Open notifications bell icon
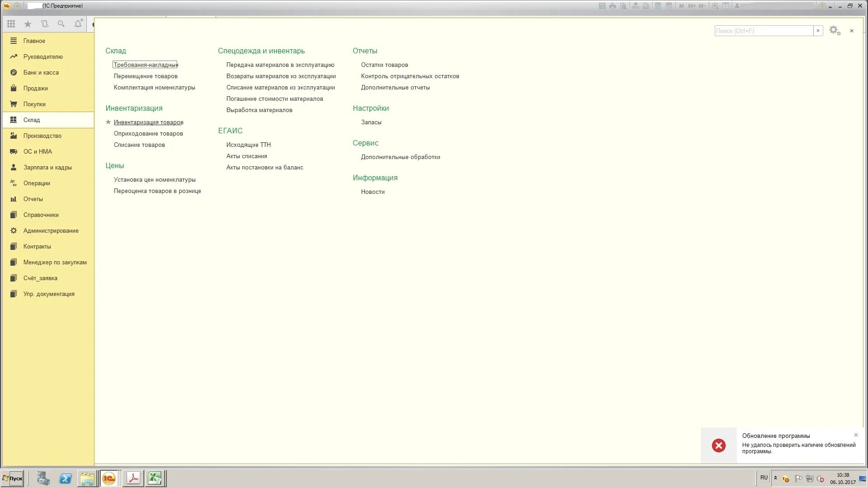The image size is (868, 488). [x=78, y=24]
